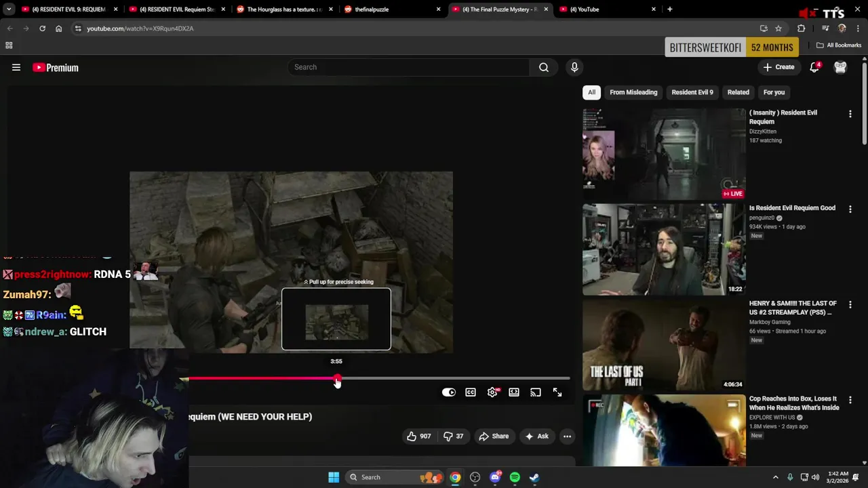
Task: Select the From Misleading filter chip
Action: click(x=633, y=92)
